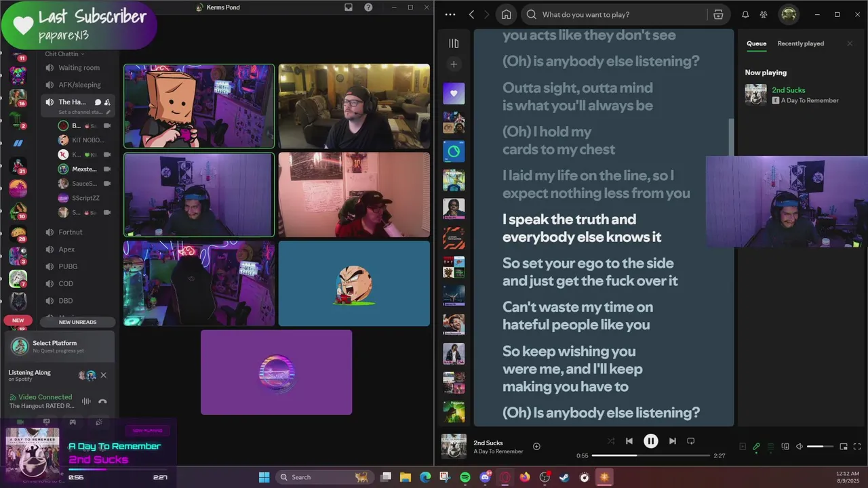Open Windows Start menu
Viewport: 868px width, 488px height.
tap(264, 477)
